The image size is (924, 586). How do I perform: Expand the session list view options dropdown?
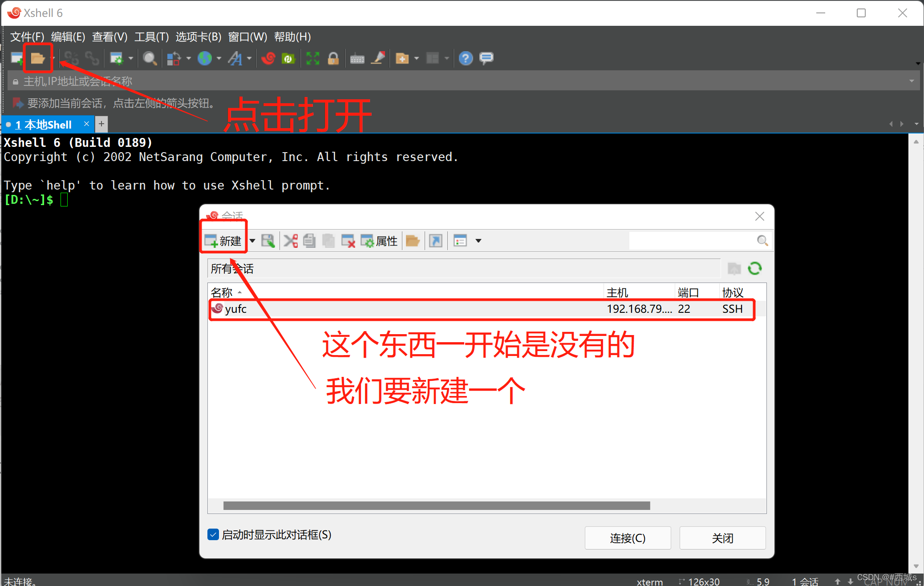(x=478, y=240)
